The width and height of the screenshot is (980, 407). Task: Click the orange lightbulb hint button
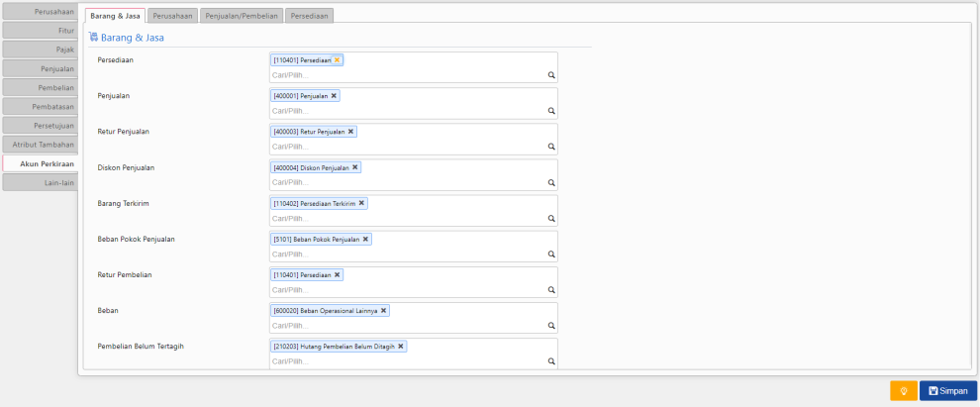[x=903, y=391]
